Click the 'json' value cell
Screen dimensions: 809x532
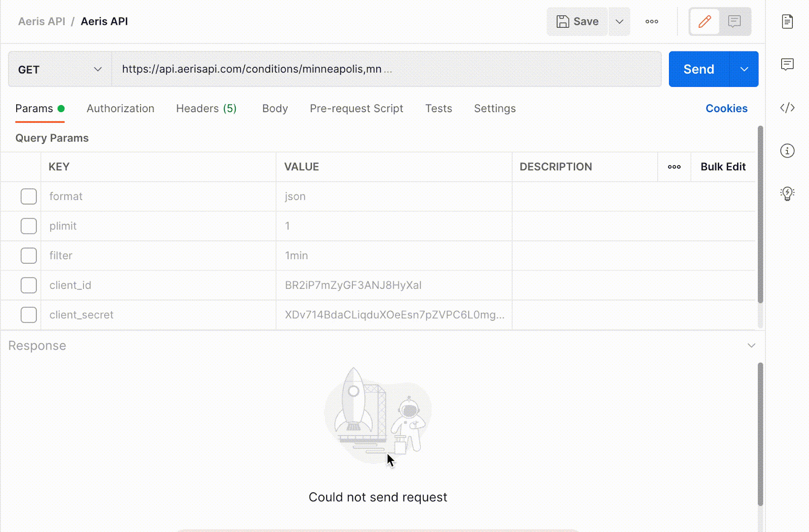394,197
